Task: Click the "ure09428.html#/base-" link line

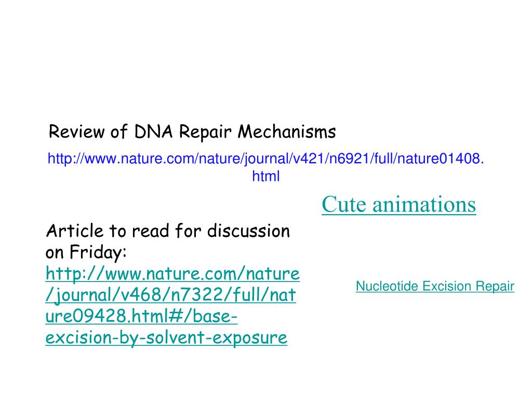Action: coord(141,316)
